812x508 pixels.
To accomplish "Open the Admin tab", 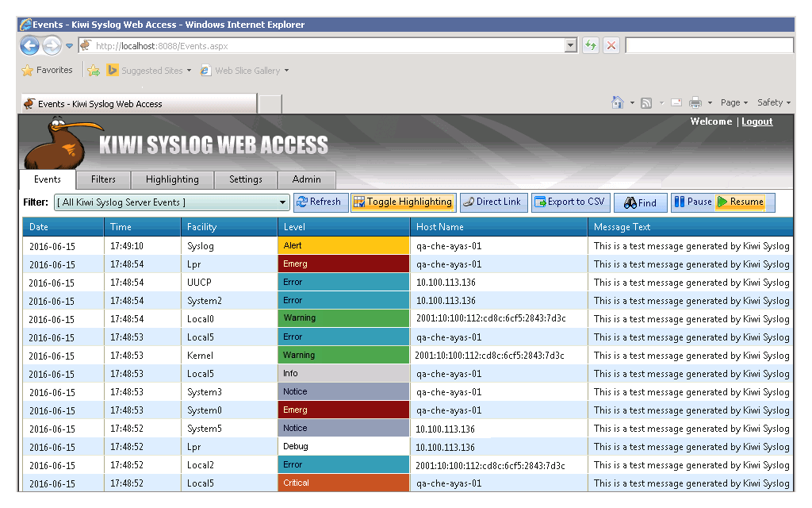I will 307,179.
